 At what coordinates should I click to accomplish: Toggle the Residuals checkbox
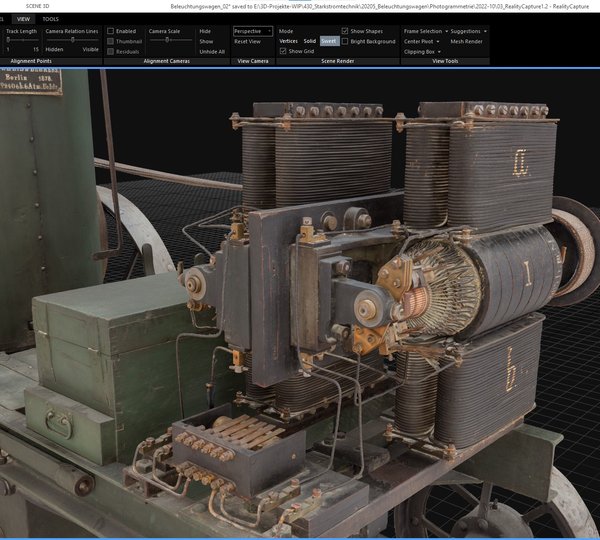pos(111,52)
